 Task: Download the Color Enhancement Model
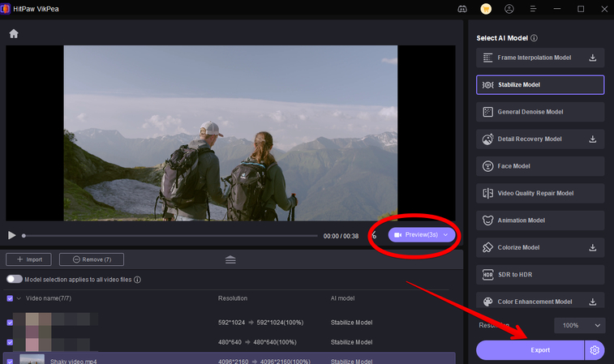[x=593, y=302]
